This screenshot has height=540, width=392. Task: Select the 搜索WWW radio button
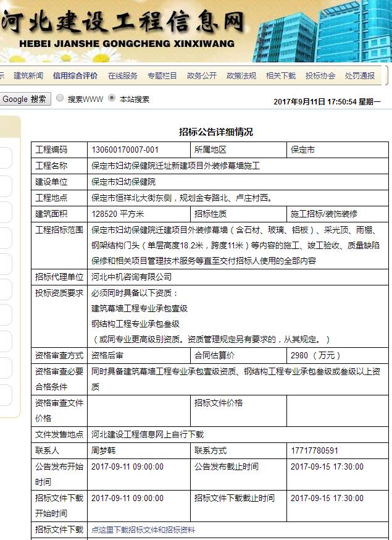click(60, 98)
